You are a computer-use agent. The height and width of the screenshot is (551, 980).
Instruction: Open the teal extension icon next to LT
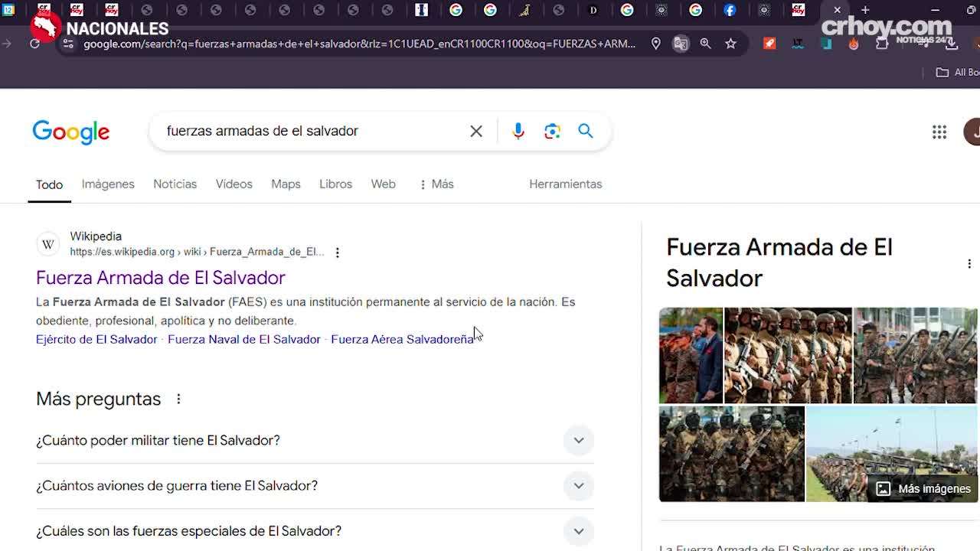(x=826, y=44)
